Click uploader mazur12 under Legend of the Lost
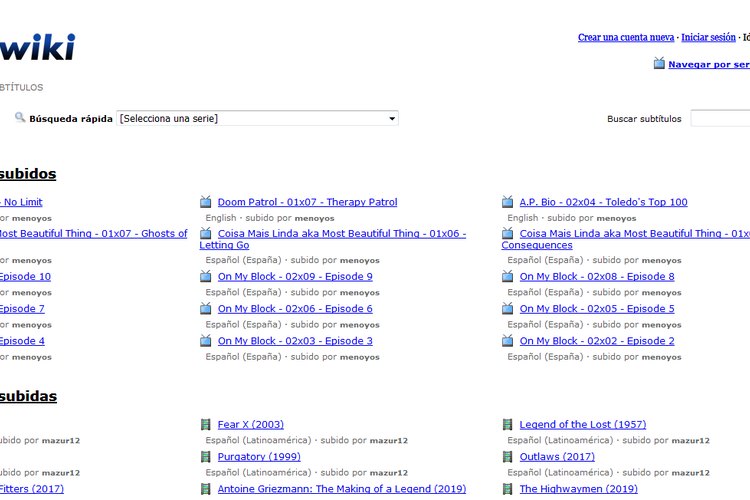750x500 pixels. click(691, 441)
